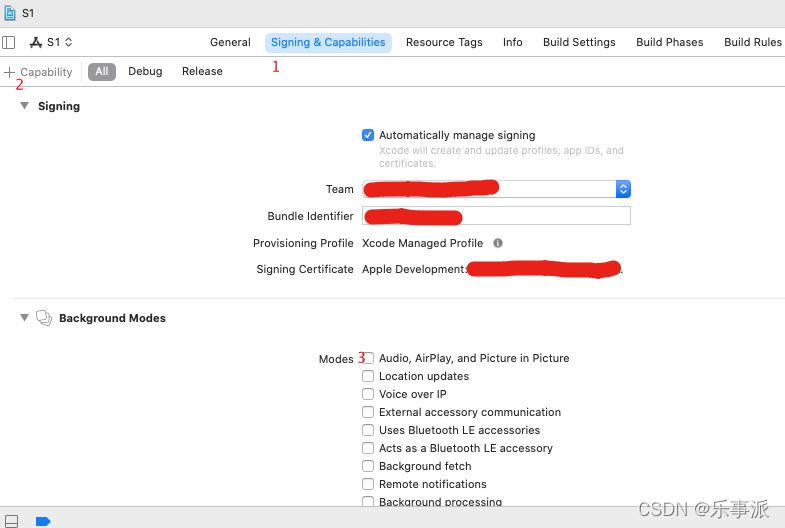This screenshot has height=528, width=785.
Task: Enable Remote notifications mode
Action: pos(368,484)
